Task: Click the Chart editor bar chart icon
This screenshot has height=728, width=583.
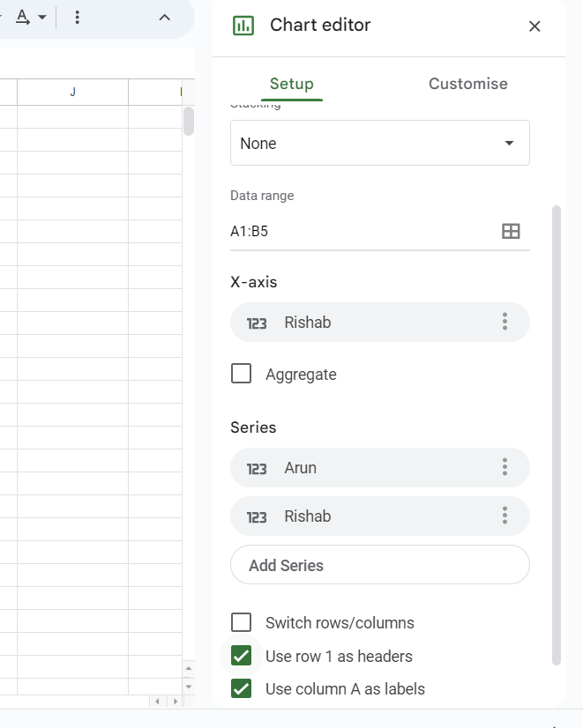Action: (243, 26)
